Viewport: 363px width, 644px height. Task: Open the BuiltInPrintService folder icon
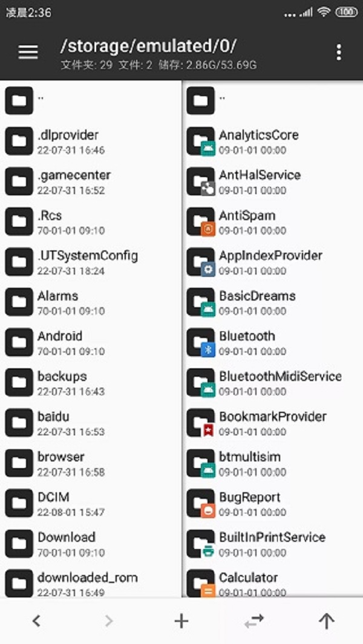click(201, 544)
